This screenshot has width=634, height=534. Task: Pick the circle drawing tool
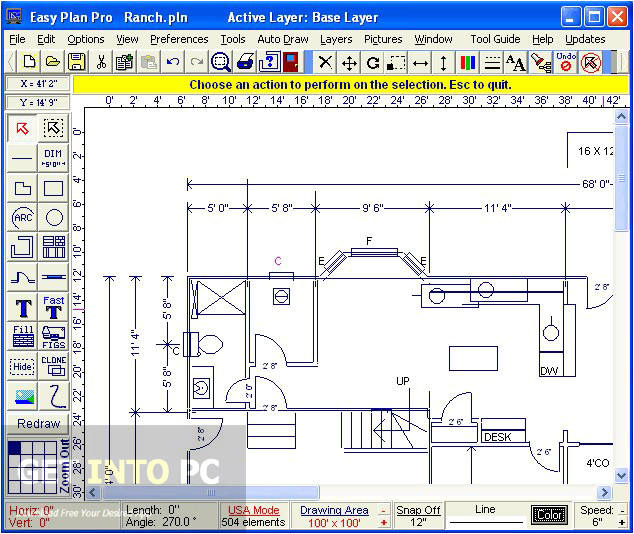pyautogui.click(x=53, y=217)
